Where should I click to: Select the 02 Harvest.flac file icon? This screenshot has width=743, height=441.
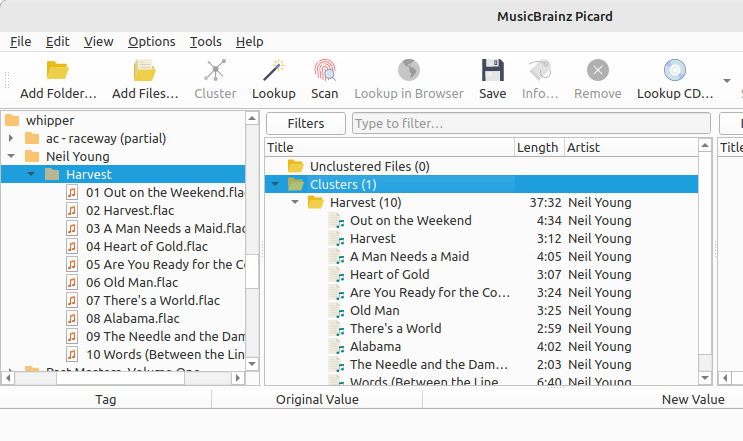pyautogui.click(x=72, y=210)
